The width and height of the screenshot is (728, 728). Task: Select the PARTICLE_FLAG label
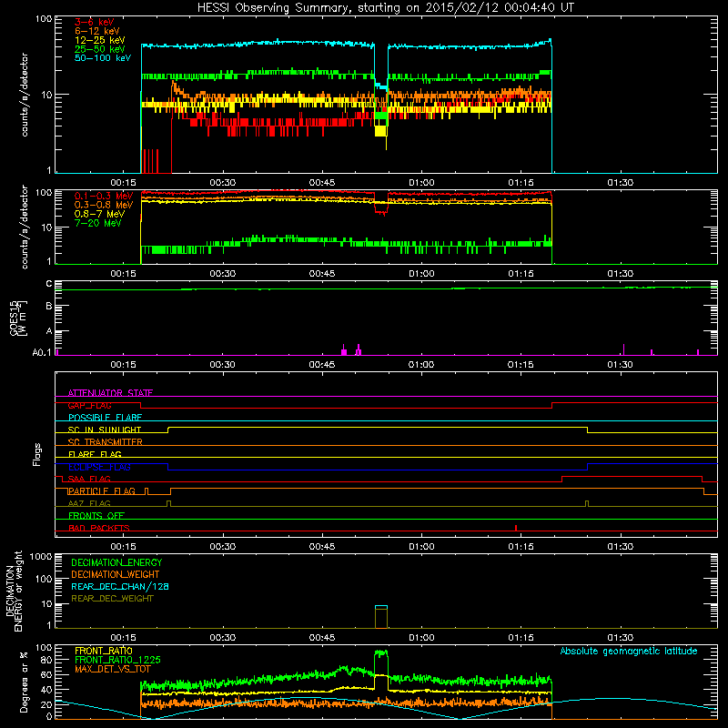[101, 490]
